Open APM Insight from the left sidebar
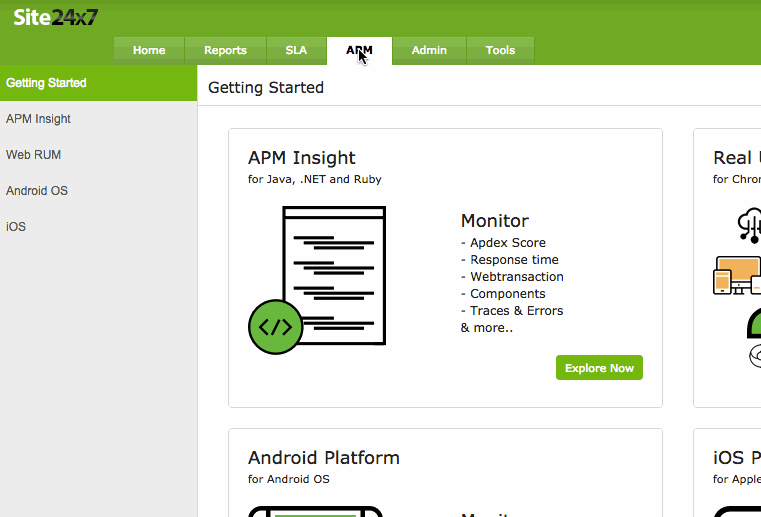This screenshot has height=517, width=761. pos(38,119)
